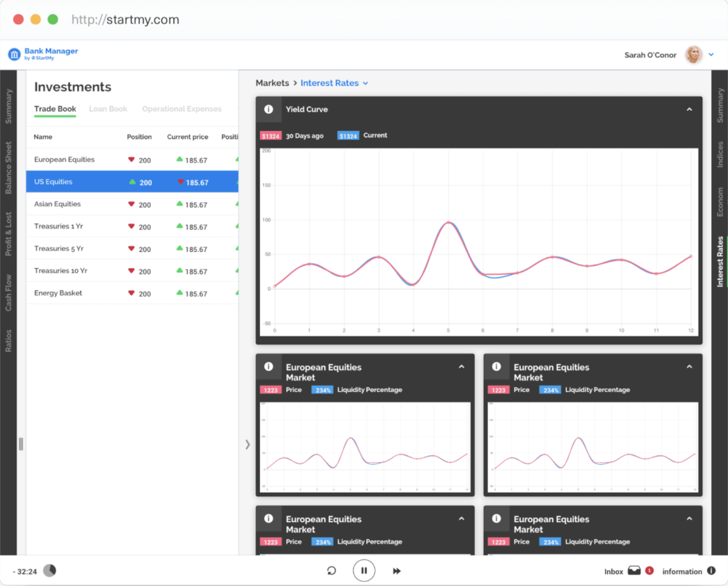Select the Treasuries 1 Yr row
728x586 pixels.
click(x=132, y=226)
